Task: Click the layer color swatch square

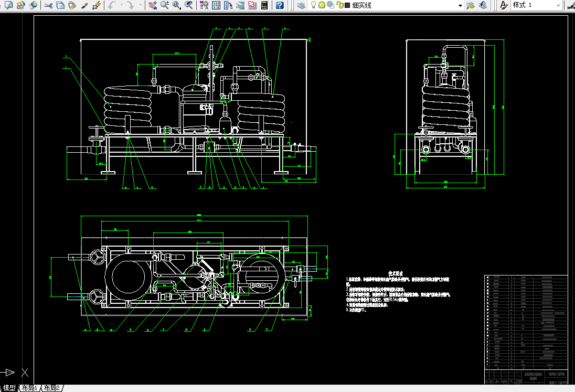Action: [x=347, y=5]
